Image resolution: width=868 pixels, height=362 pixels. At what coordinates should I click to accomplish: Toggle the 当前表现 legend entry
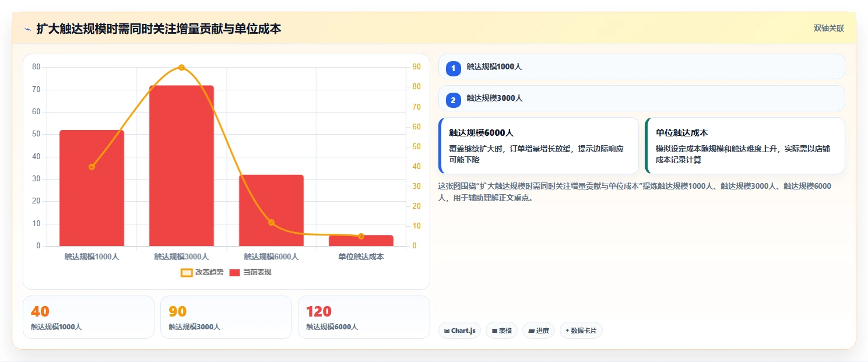250,272
